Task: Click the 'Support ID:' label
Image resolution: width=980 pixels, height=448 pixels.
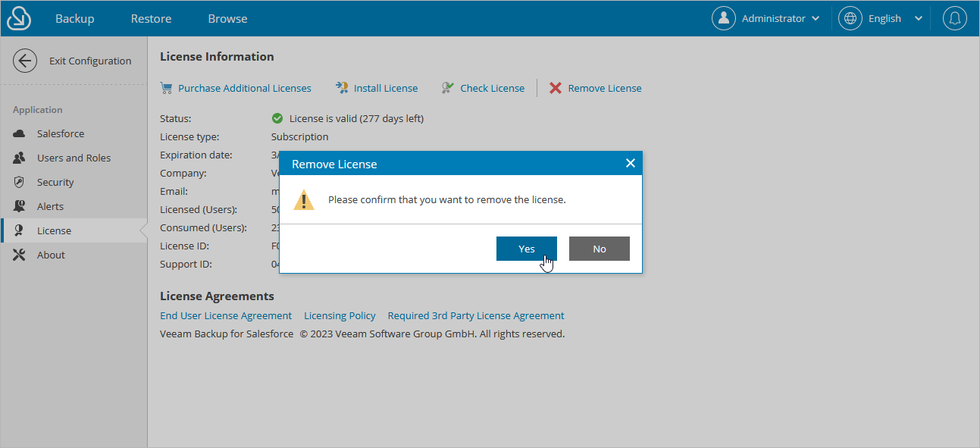Action: (x=186, y=264)
